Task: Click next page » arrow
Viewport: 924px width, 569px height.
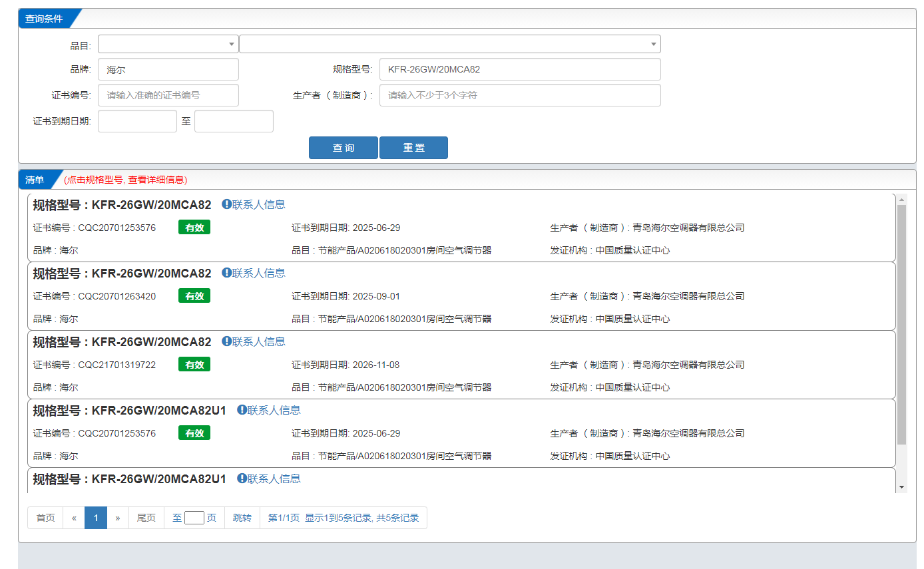Action: coord(118,518)
